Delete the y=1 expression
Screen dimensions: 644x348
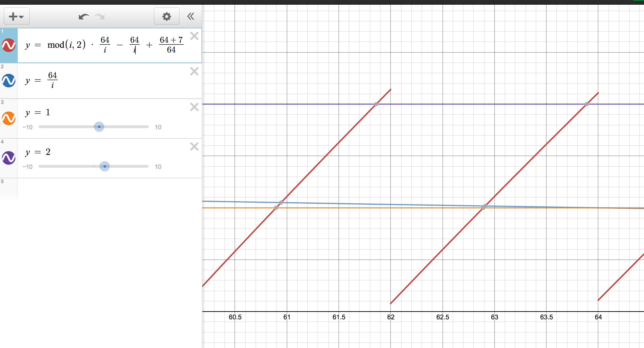click(x=194, y=107)
